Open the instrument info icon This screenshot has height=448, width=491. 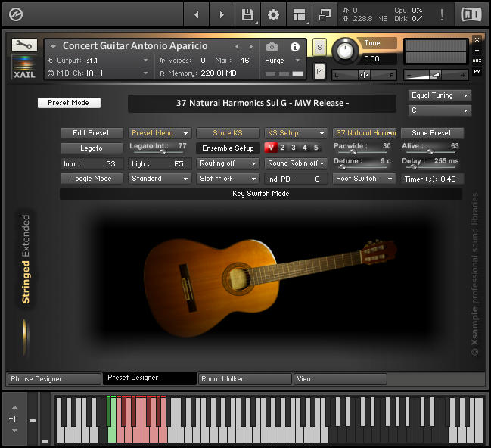point(294,47)
